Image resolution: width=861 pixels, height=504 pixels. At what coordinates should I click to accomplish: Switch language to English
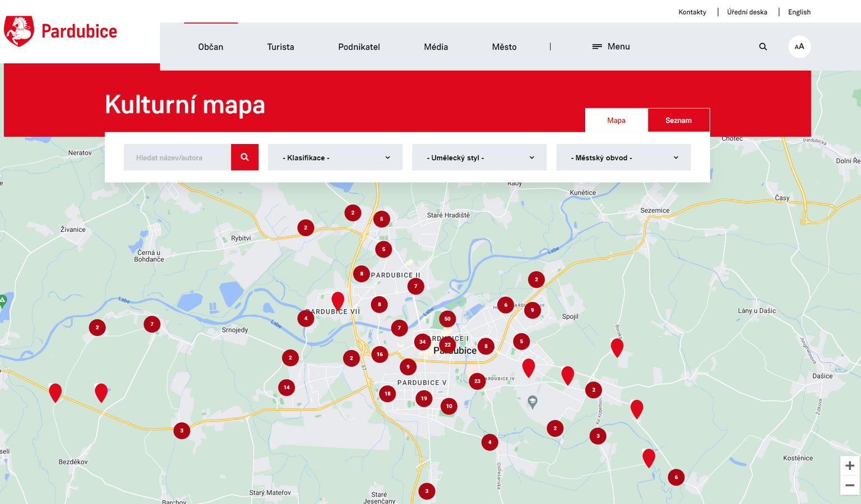pyautogui.click(x=799, y=12)
